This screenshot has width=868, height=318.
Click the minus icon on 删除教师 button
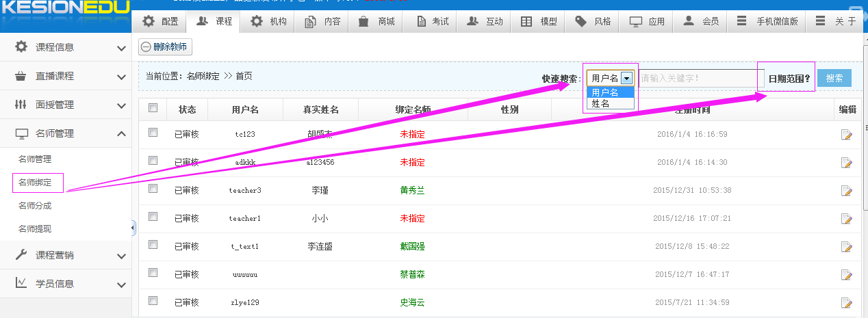coord(146,47)
